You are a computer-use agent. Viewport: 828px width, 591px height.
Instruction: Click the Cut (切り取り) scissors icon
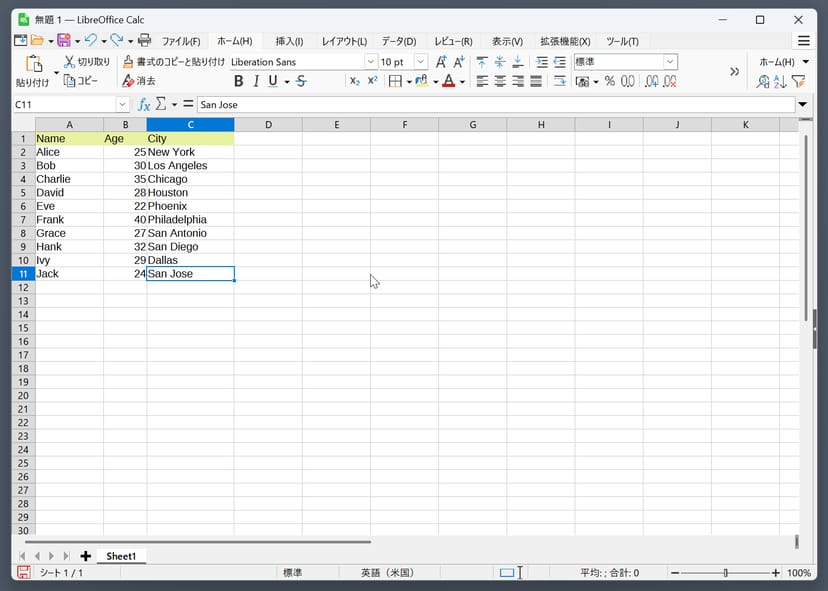(x=69, y=62)
